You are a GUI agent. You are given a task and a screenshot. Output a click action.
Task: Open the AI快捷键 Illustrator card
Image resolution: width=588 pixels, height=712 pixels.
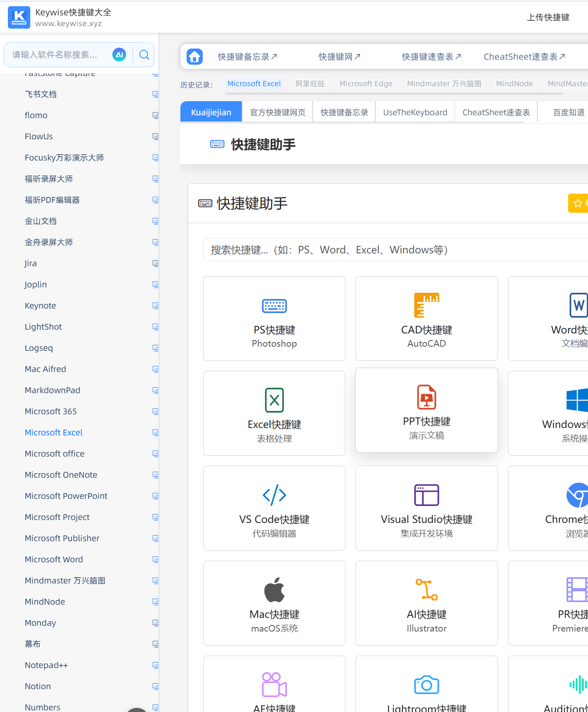coord(427,603)
